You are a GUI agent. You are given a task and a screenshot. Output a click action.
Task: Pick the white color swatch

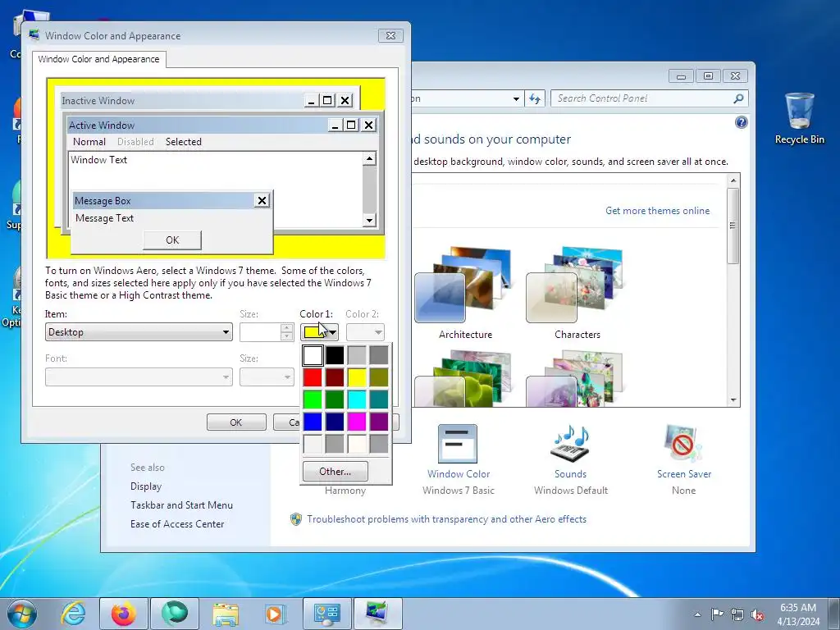click(313, 355)
